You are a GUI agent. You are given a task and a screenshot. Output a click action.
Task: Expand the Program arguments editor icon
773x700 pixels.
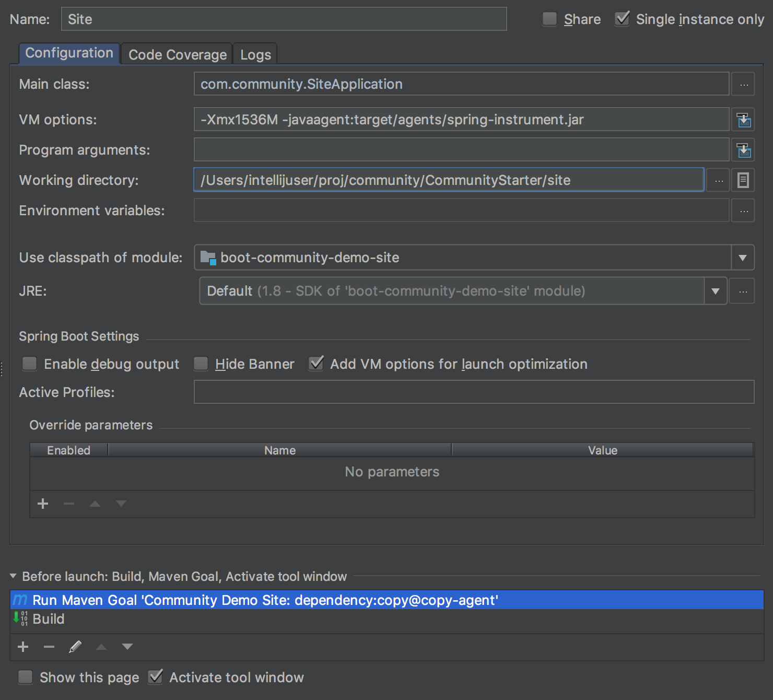click(743, 149)
